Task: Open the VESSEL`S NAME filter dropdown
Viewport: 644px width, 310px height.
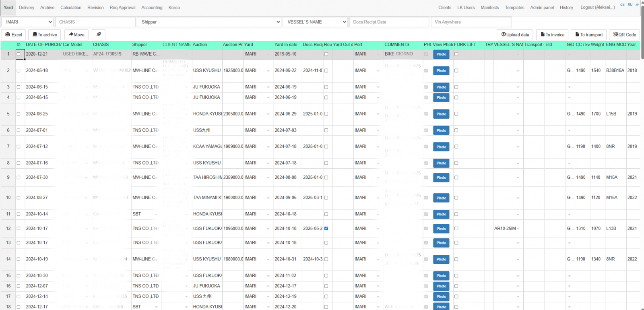Action: pyautogui.click(x=315, y=22)
